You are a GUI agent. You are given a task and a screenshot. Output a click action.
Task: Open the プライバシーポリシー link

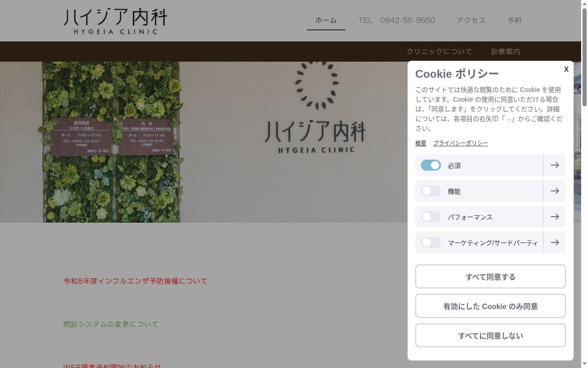(460, 143)
